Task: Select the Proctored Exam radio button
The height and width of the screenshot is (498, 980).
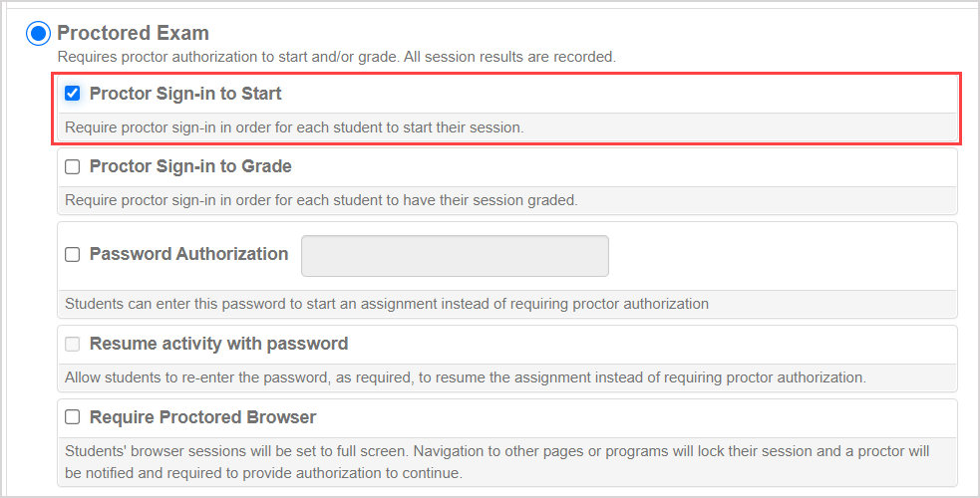Action: (38, 34)
